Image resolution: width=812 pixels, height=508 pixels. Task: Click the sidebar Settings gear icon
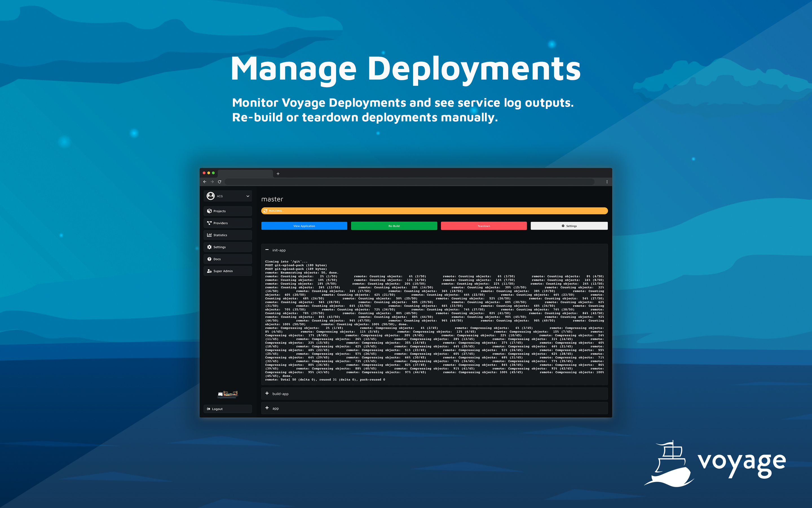pos(209,247)
